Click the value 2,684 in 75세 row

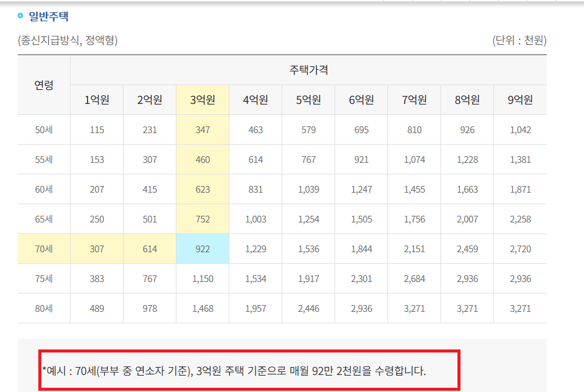pyautogui.click(x=414, y=278)
